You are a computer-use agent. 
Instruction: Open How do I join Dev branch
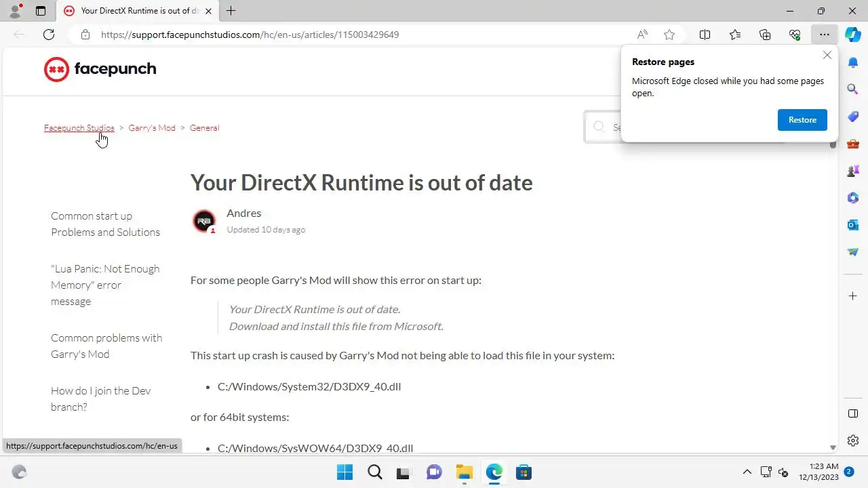coord(101,399)
